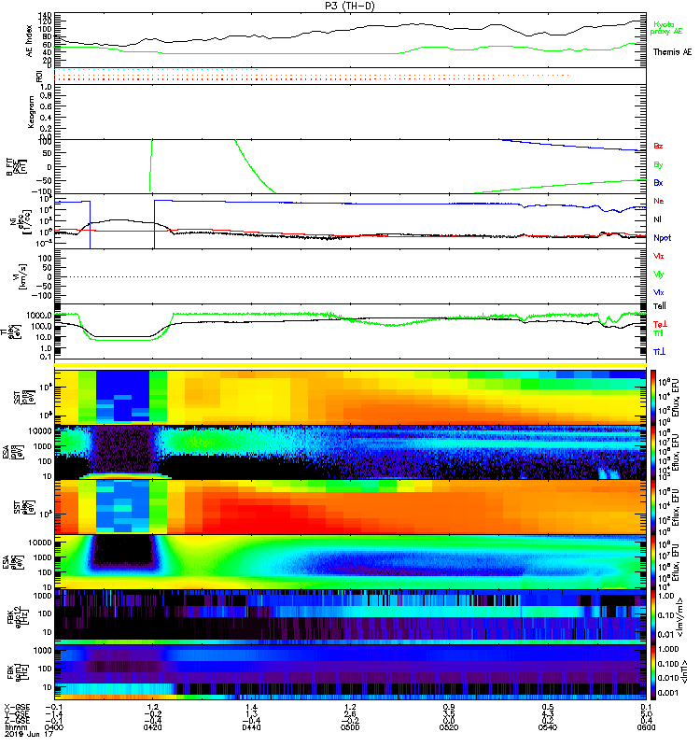This screenshot has height=747, width=700.
Task: Click the 0400 time tick label
Action: (x=54, y=727)
